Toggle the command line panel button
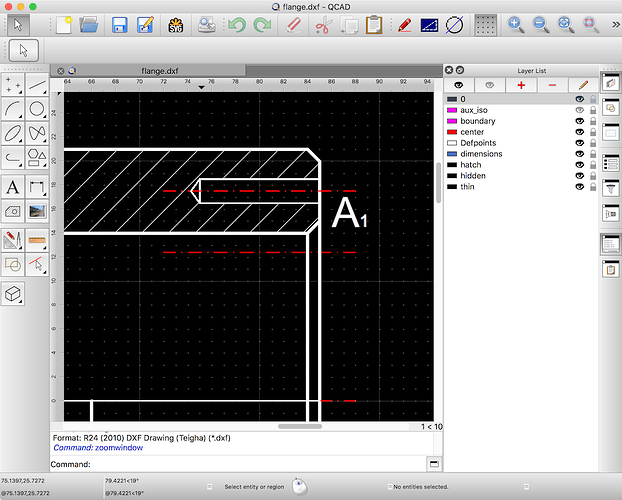The width and height of the screenshot is (622, 500). [x=434, y=463]
